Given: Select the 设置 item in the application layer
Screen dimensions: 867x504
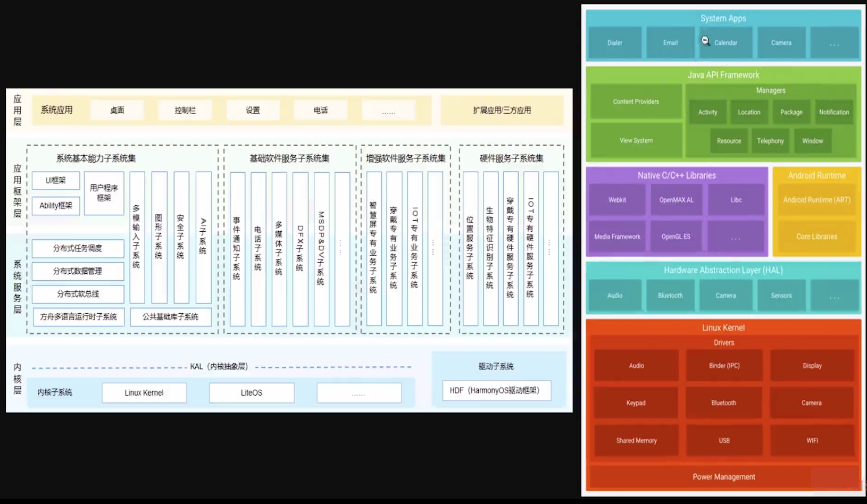Looking at the screenshot, I should 253,110.
